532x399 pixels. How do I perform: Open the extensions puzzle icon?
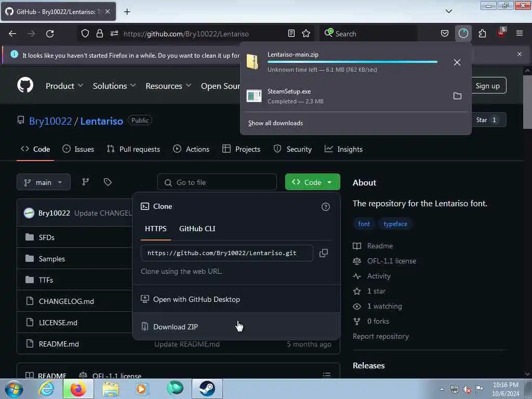coord(482,33)
